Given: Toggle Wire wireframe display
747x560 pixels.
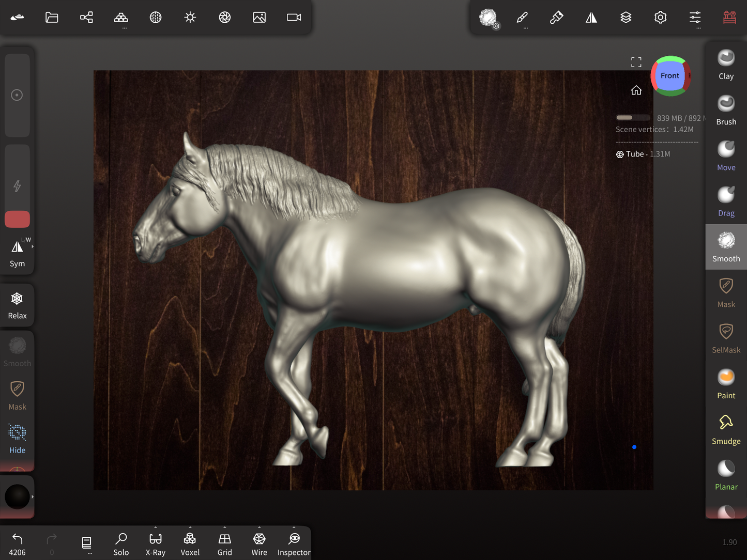Looking at the screenshot, I should pos(259,544).
